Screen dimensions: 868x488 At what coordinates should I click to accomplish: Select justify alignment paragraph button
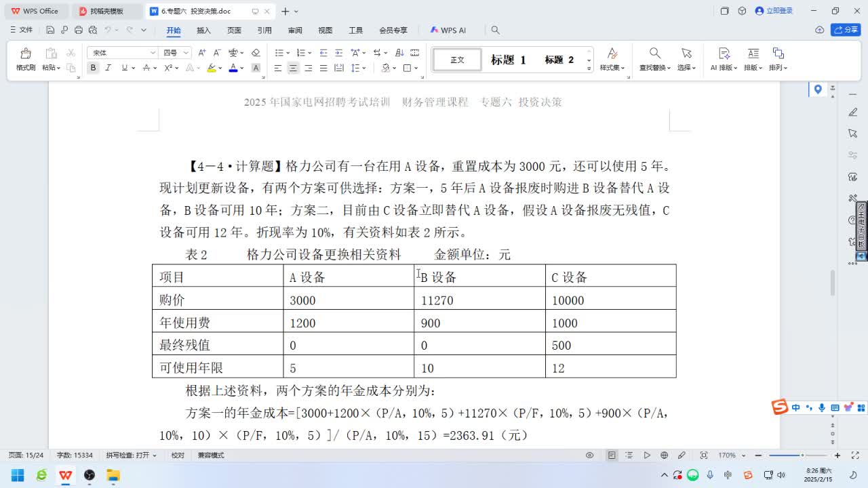pos(323,68)
